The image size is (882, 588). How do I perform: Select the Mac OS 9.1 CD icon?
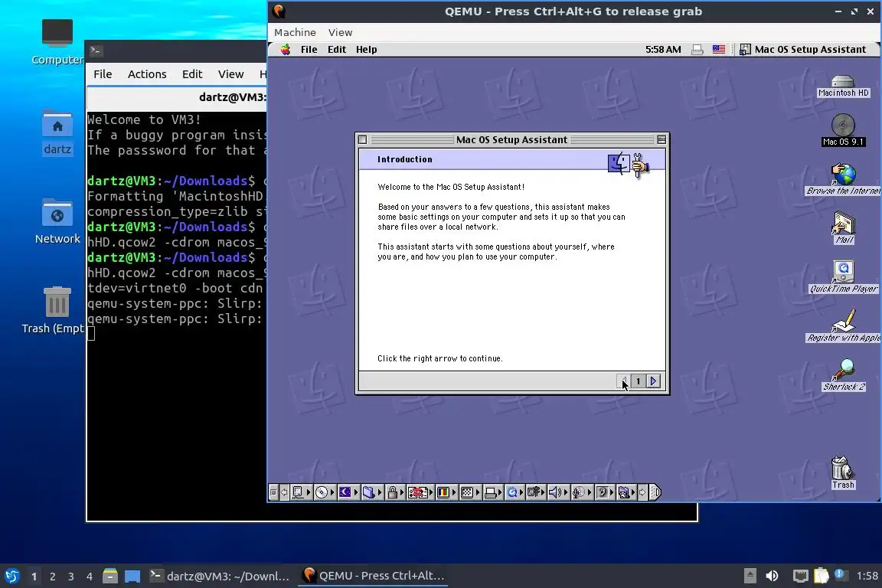pyautogui.click(x=843, y=130)
